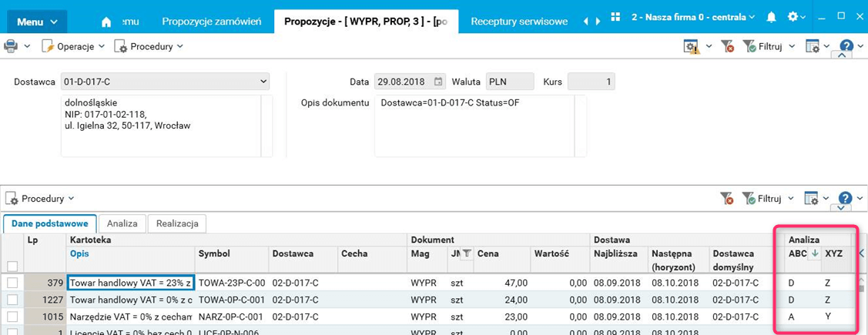The width and height of the screenshot is (868, 335).
Task: Click lower toolbar Filtruj button
Action: [x=762, y=198]
